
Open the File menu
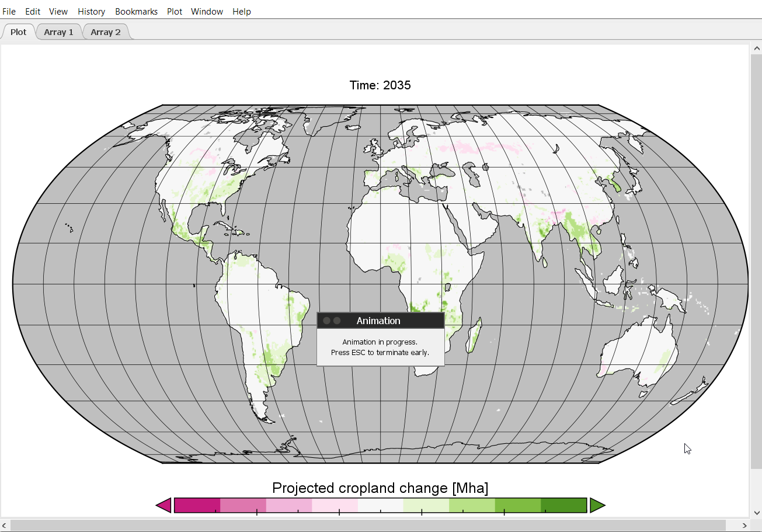(x=9, y=12)
